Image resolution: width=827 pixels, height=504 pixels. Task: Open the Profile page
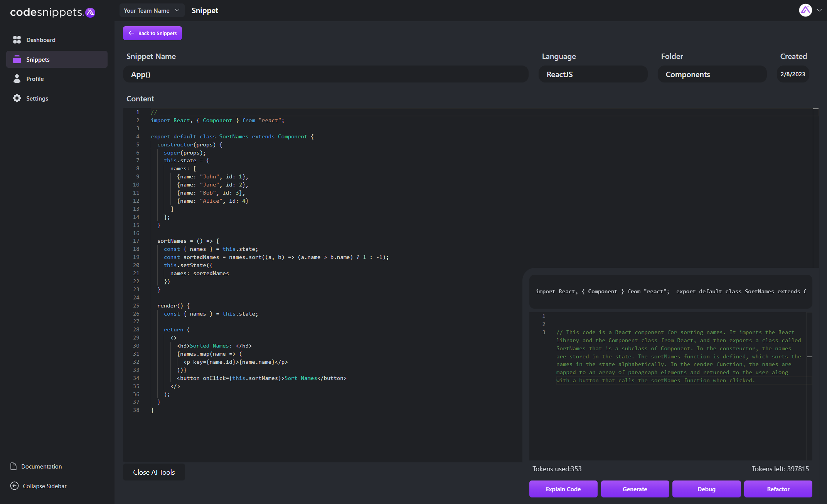57,79
